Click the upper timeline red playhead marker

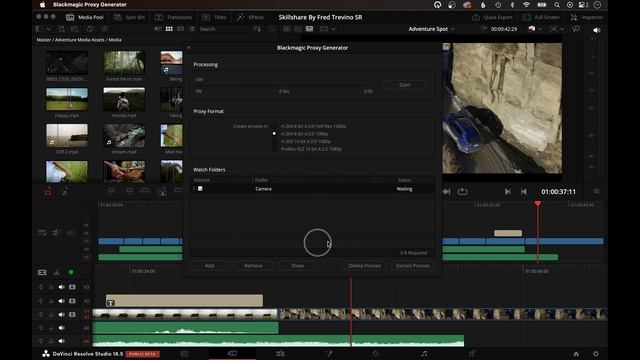coord(538,203)
